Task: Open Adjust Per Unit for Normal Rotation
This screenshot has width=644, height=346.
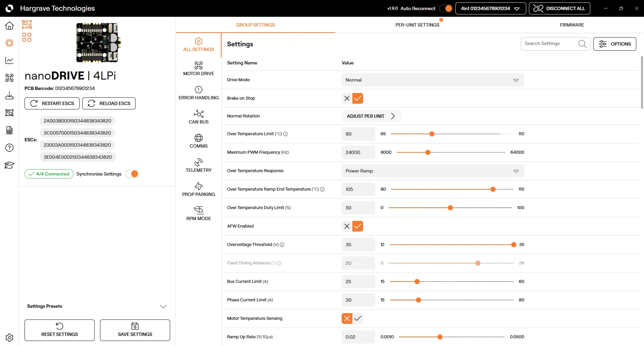Action: (x=371, y=116)
